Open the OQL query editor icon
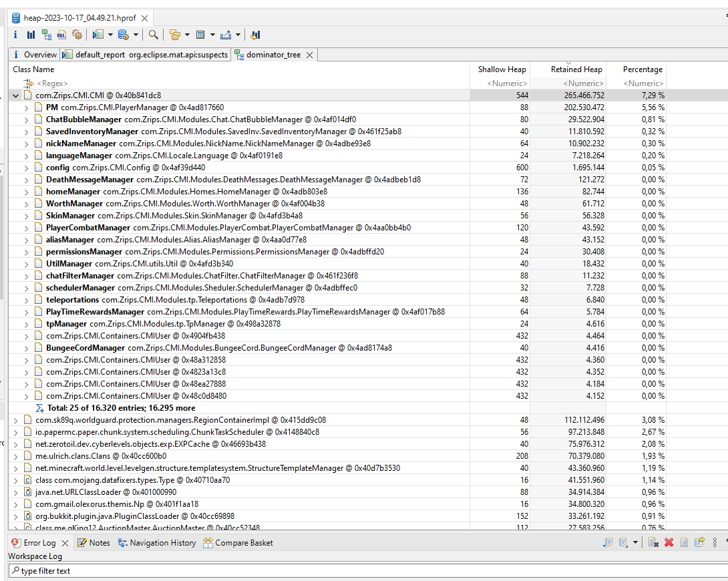 click(x=61, y=34)
